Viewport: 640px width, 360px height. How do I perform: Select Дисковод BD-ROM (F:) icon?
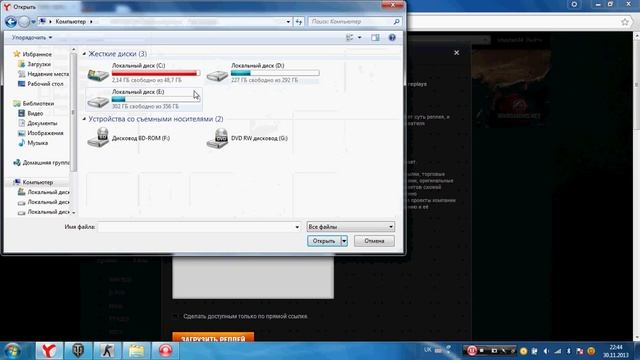pos(98,138)
